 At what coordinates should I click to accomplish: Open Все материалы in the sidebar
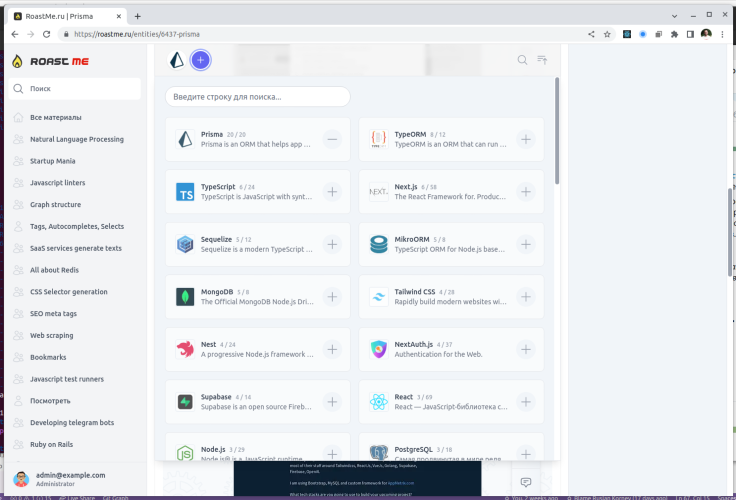point(55,117)
